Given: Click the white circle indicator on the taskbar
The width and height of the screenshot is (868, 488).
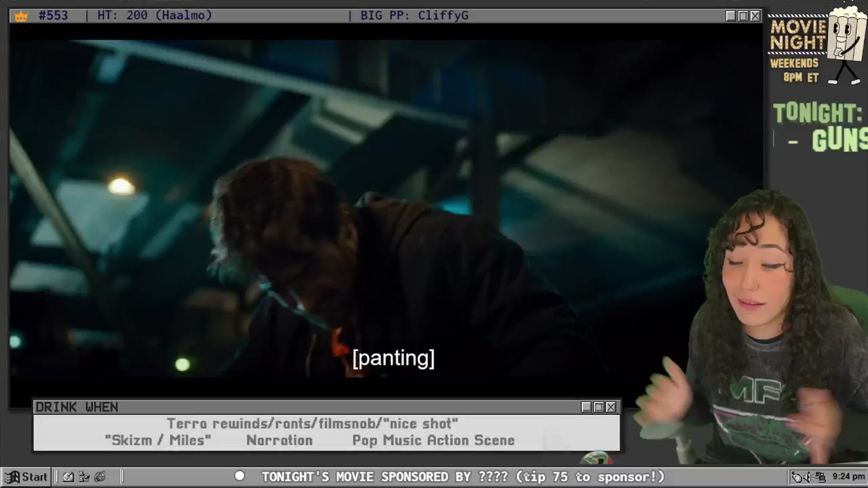Looking at the screenshot, I should [240, 476].
